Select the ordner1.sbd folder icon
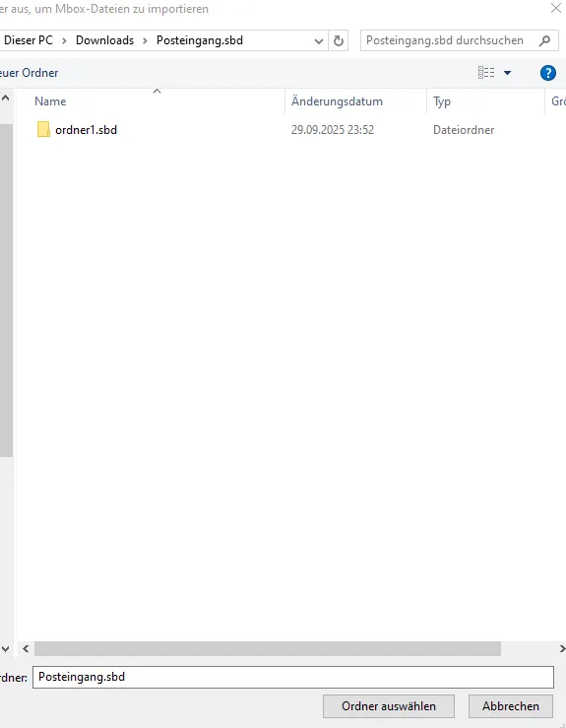Viewport: 566px width, 728px height. tap(43, 129)
